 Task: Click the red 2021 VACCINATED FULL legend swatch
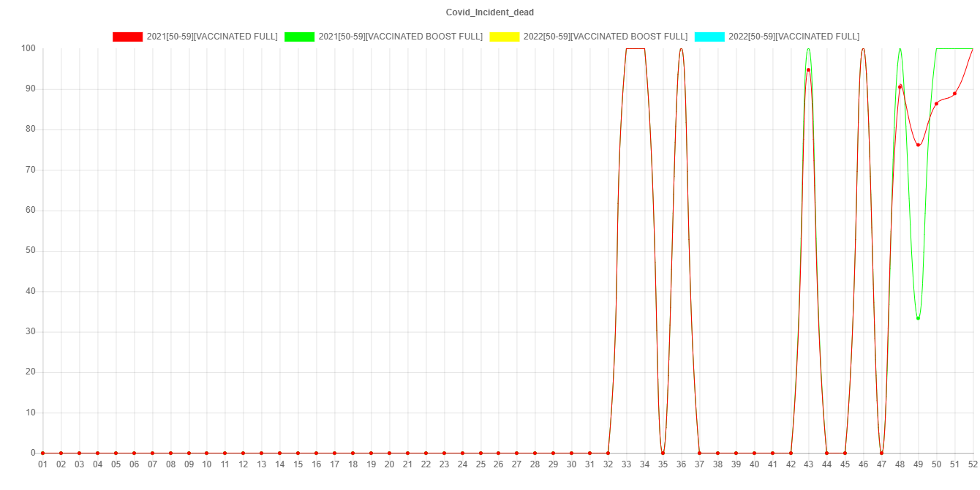[127, 37]
